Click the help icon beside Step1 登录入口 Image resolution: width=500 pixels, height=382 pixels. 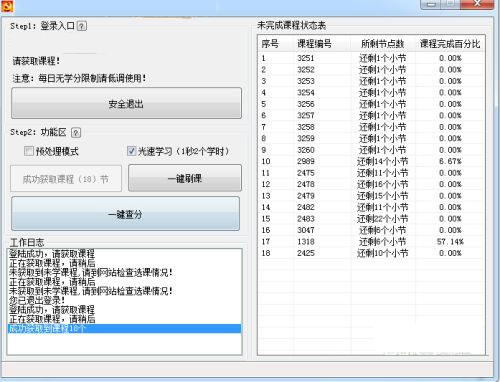(82, 26)
